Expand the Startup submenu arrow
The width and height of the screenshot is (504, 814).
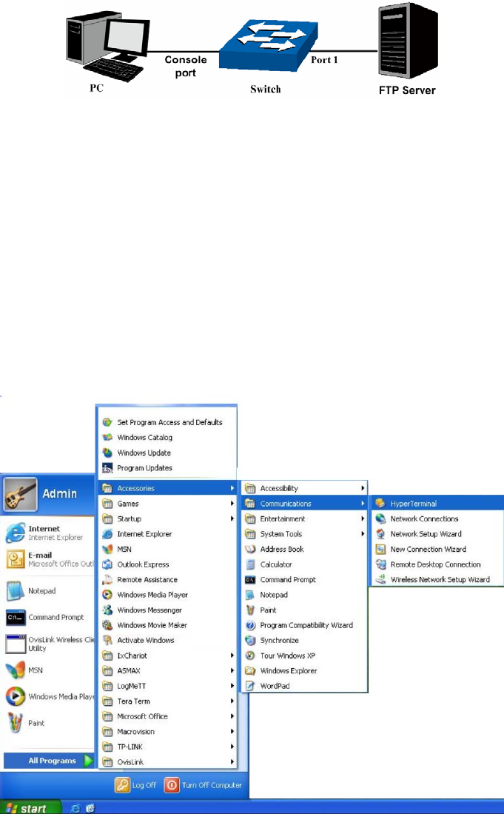(x=232, y=518)
